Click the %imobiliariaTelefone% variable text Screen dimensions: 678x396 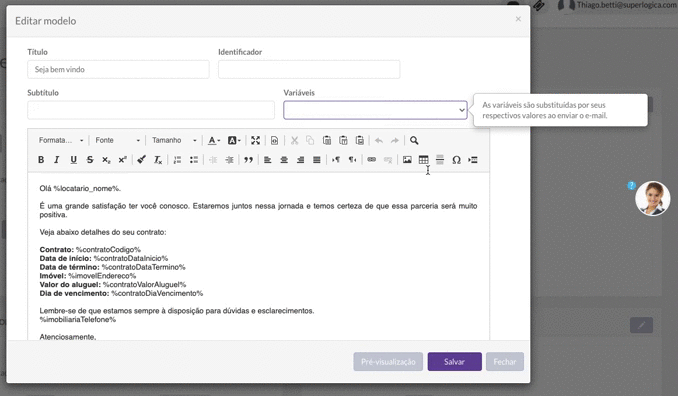point(78,319)
